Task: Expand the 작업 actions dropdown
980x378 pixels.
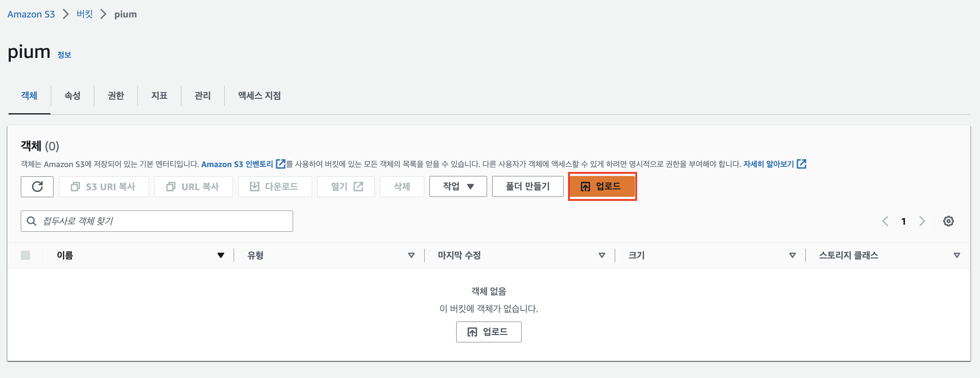Action: coord(458,186)
